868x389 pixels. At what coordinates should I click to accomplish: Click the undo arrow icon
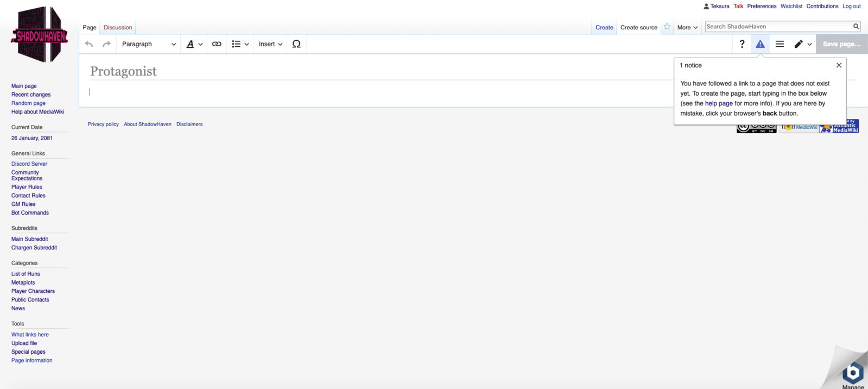[x=89, y=44]
